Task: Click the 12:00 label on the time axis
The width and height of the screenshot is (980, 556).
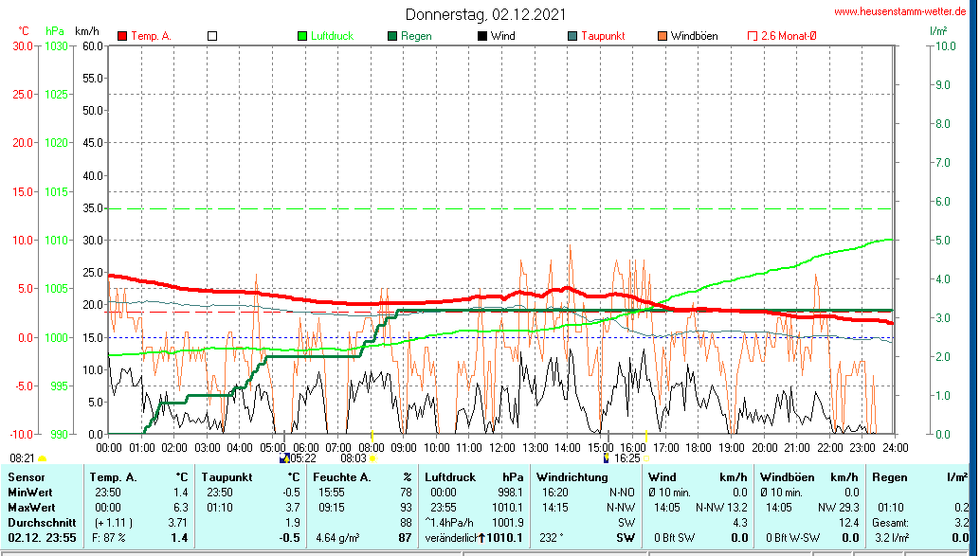Action: tap(502, 448)
